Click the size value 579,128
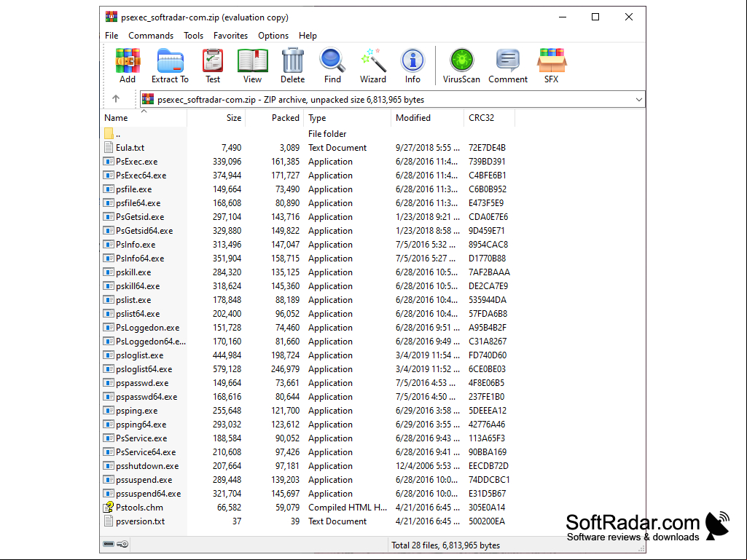Viewport: 747px width, 560px height. 227,368
